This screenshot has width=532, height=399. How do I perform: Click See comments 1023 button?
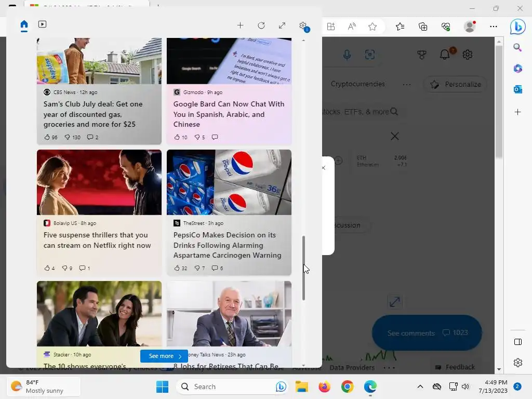[x=427, y=333]
